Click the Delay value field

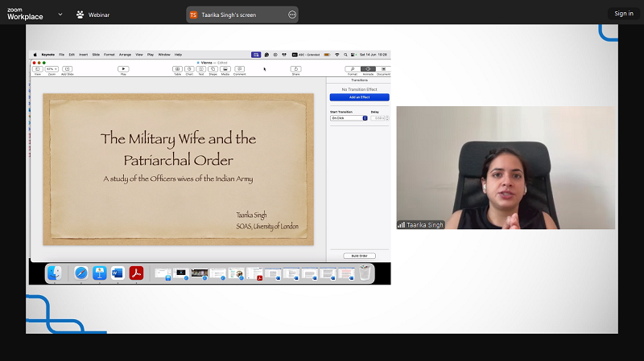[x=377, y=118]
